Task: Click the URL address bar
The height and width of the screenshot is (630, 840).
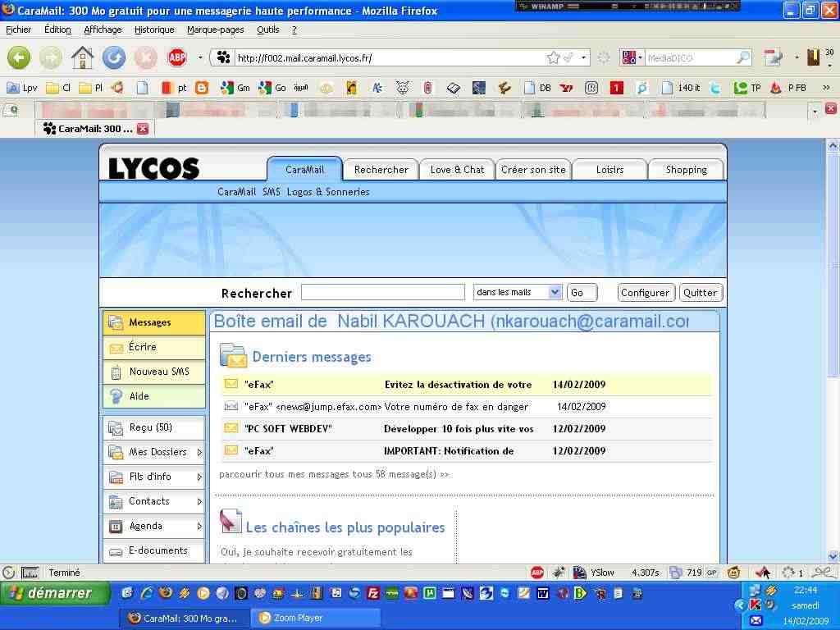Action: click(388, 57)
